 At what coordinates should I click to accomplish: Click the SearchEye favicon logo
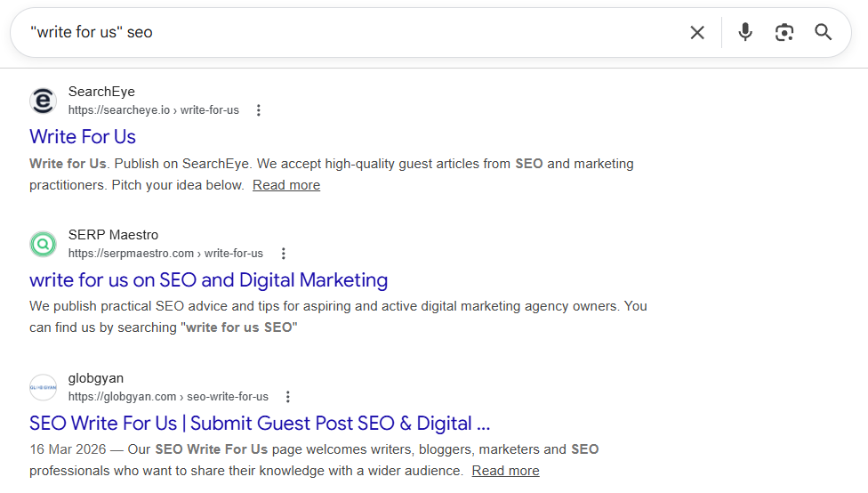point(43,101)
